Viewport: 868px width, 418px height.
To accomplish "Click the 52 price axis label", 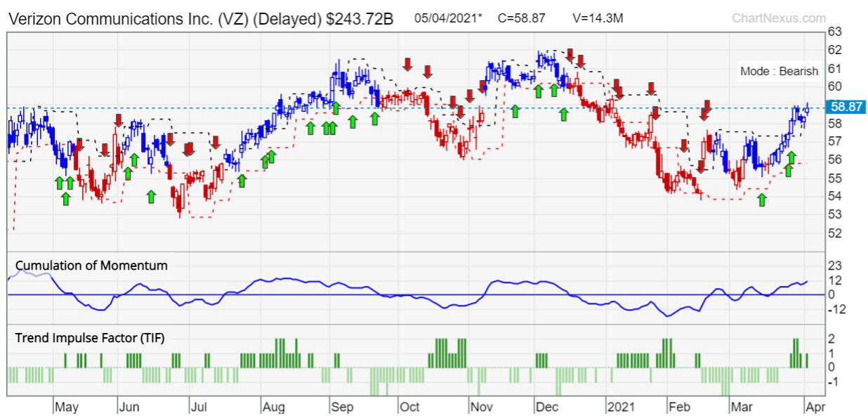I will [835, 233].
